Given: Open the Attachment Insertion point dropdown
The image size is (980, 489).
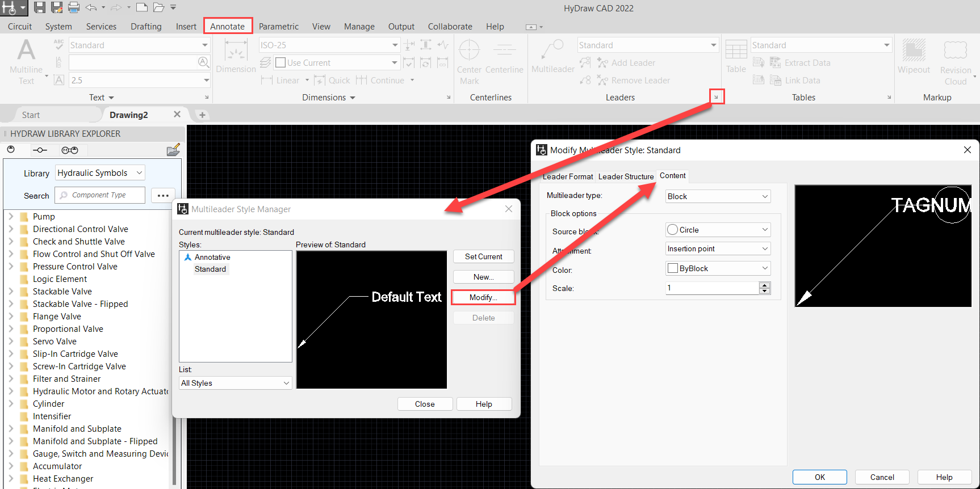Looking at the screenshot, I should click(x=718, y=249).
